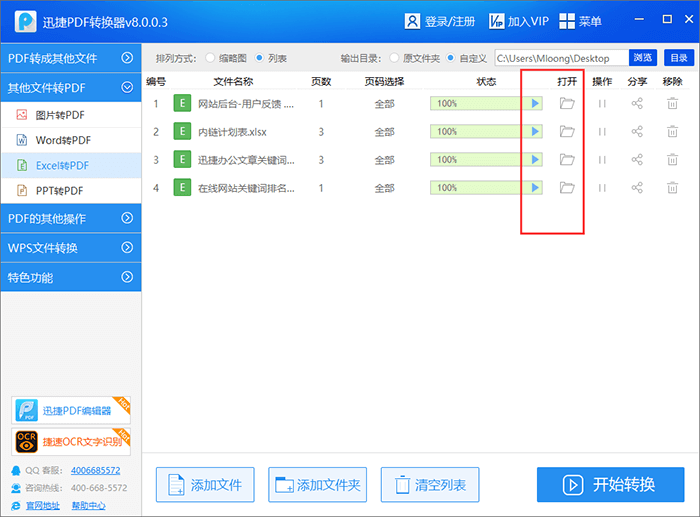
Task: Click play arrow on row 4 progress bar
Action: point(535,188)
